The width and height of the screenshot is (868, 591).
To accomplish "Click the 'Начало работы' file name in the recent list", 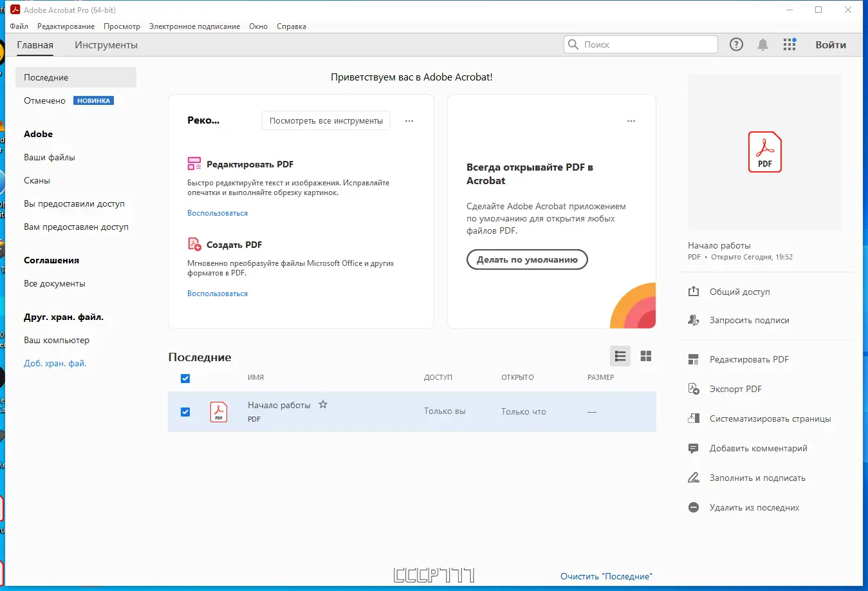I will [279, 405].
